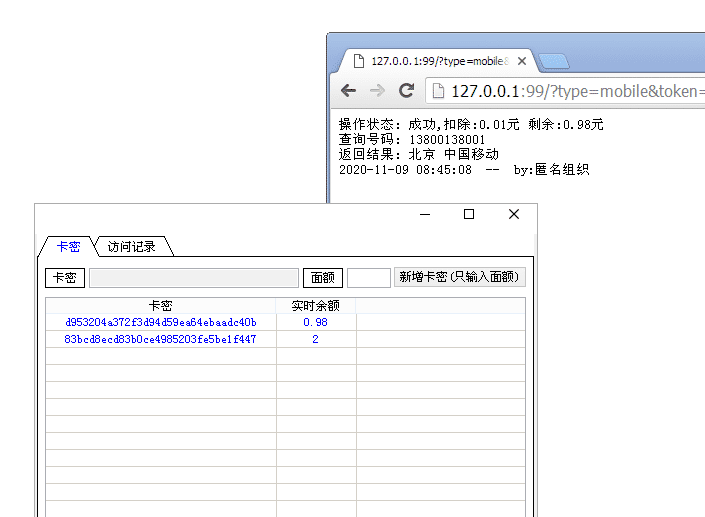Maximize the card key manager window
Image resolution: width=705 pixels, height=517 pixels.
(x=469, y=214)
